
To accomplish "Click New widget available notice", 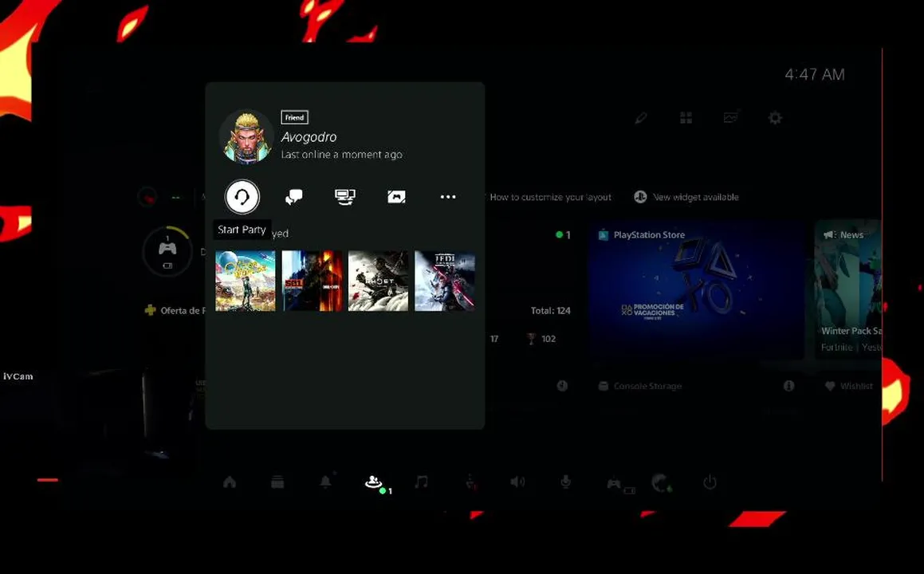I will pyautogui.click(x=686, y=198).
